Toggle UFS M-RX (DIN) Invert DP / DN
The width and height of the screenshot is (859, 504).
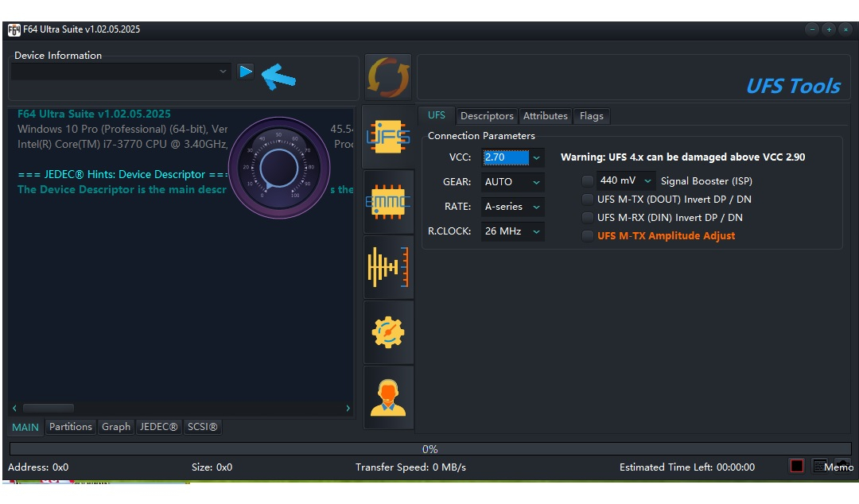(587, 218)
